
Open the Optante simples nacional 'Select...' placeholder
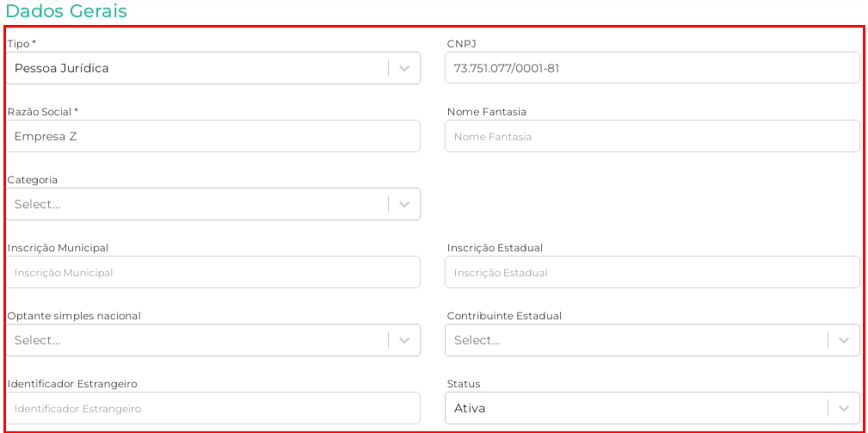coord(38,340)
